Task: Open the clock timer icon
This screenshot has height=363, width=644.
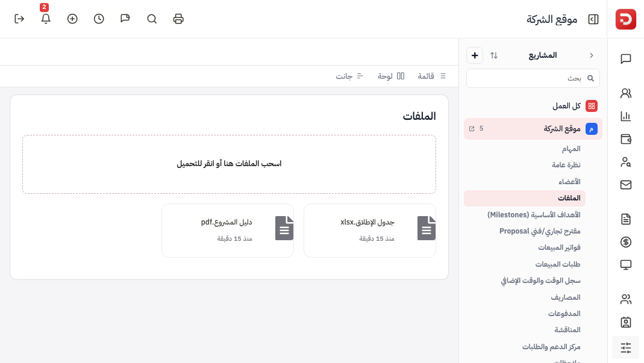Action: (x=99, y=19)
